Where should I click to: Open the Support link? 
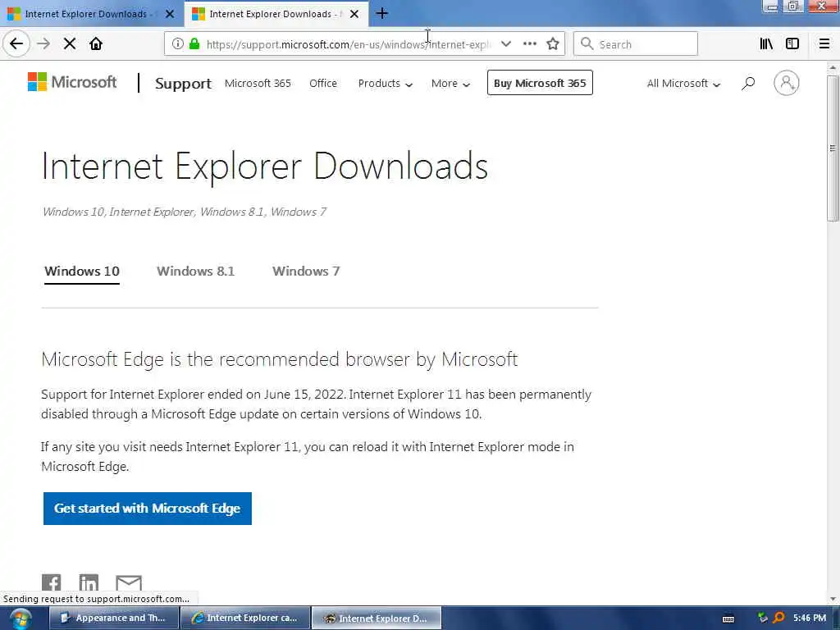(x=183, y=84)
